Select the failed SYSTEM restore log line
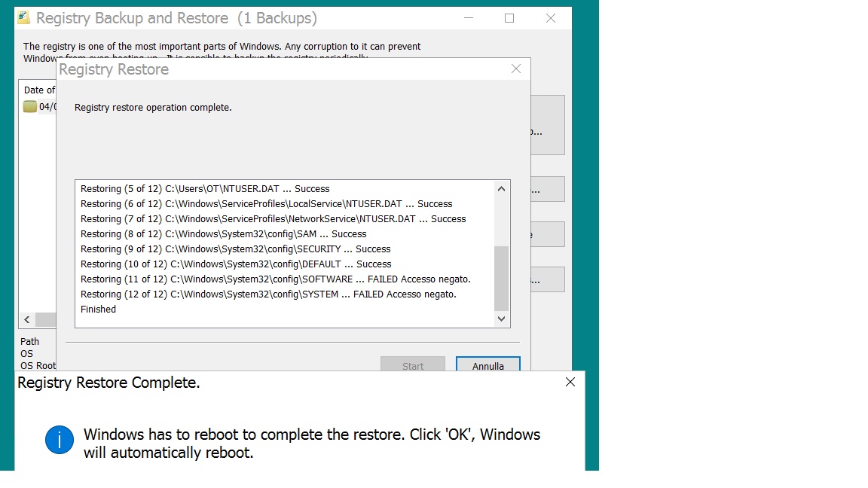Screen dimensions: 868x488 coord(268,294)
